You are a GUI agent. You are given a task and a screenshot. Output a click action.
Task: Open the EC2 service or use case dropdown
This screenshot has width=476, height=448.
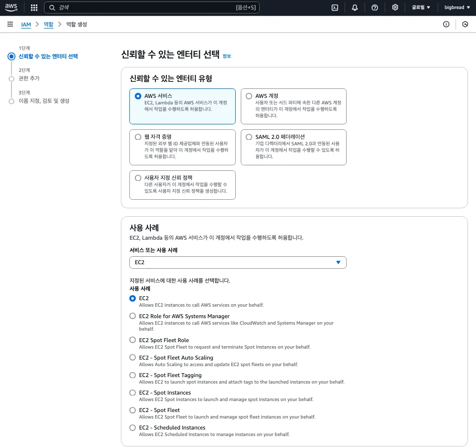point(238,262)
